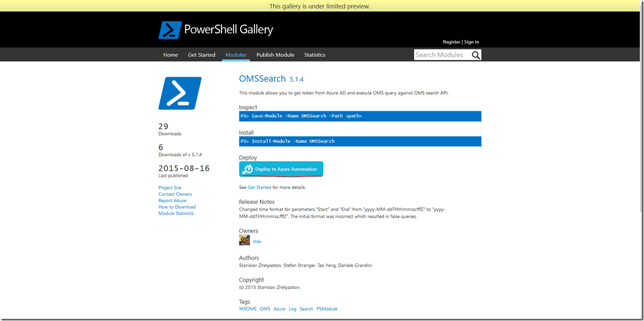Focus the Search Modules input field
The width and height of the screenshot is (644, 321).
coord(441,55)
